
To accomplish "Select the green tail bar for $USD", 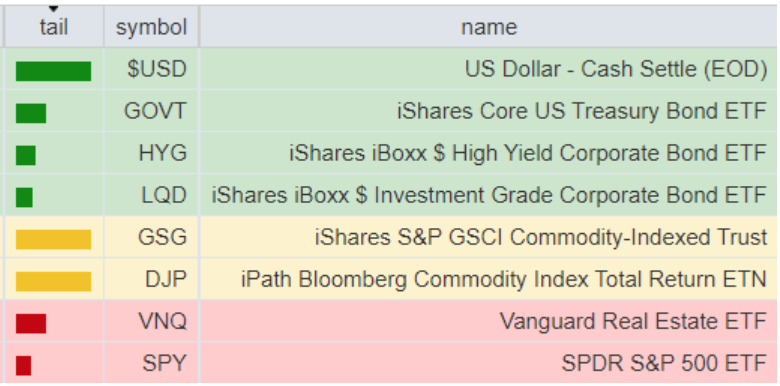I will click(x=53, y=71).
